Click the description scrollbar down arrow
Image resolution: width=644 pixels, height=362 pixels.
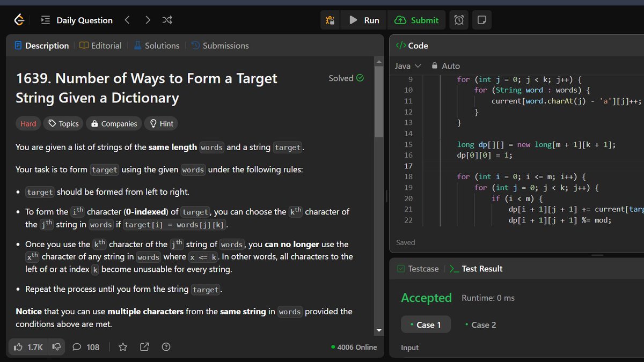coord(379,330)
